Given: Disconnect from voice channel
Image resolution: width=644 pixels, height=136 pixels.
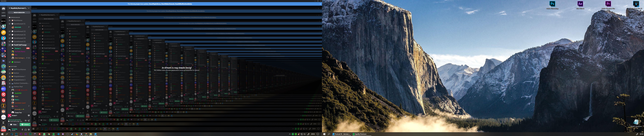Looking at the screenshot, I should tap(29, 121).
